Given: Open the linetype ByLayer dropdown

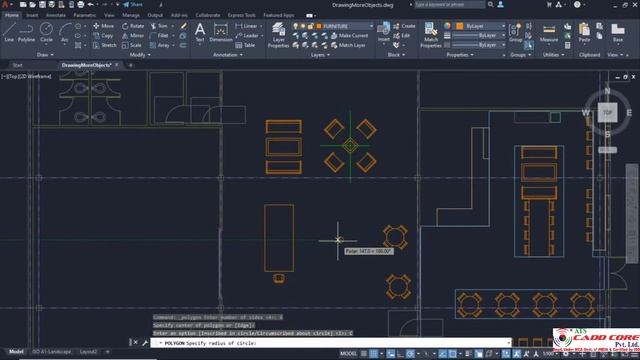Looking at the screenshot, I should click(478, 45).
